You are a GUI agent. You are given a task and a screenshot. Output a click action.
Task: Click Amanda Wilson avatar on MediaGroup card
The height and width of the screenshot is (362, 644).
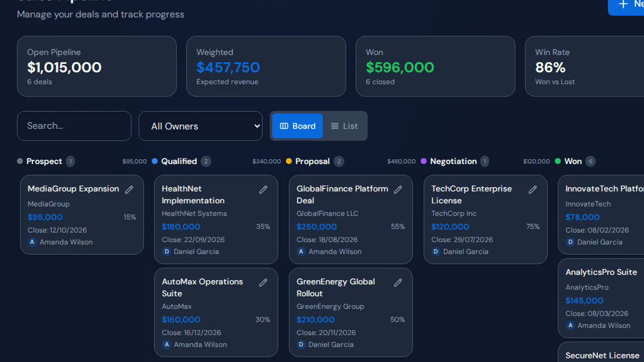[x=32, y=242]
